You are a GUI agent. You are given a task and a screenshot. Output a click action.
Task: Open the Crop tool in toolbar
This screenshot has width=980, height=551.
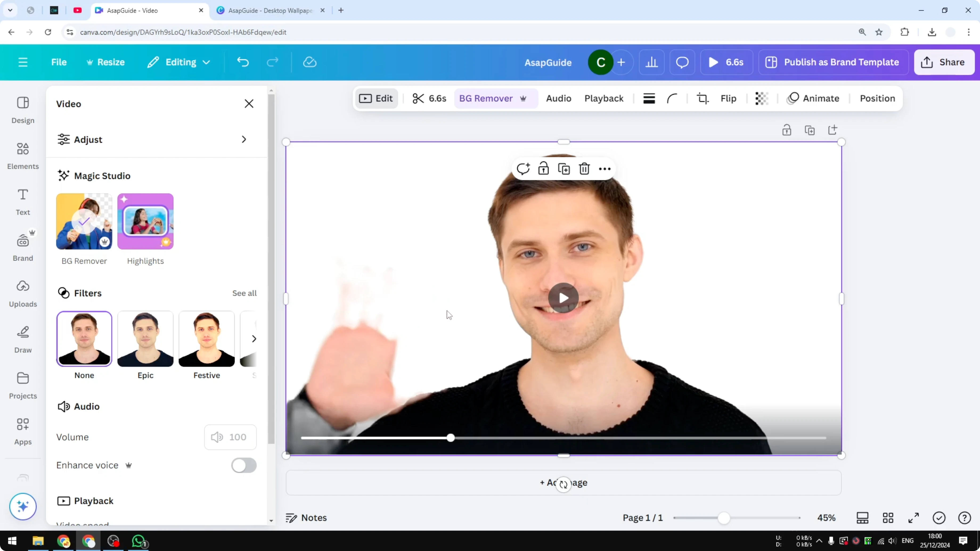[702, 98]
